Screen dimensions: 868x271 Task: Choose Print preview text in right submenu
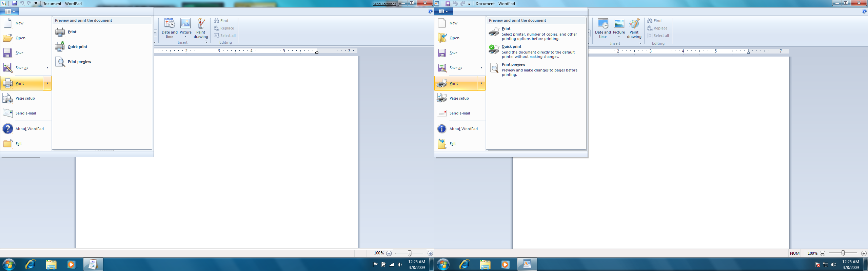(x=513, y=64)
